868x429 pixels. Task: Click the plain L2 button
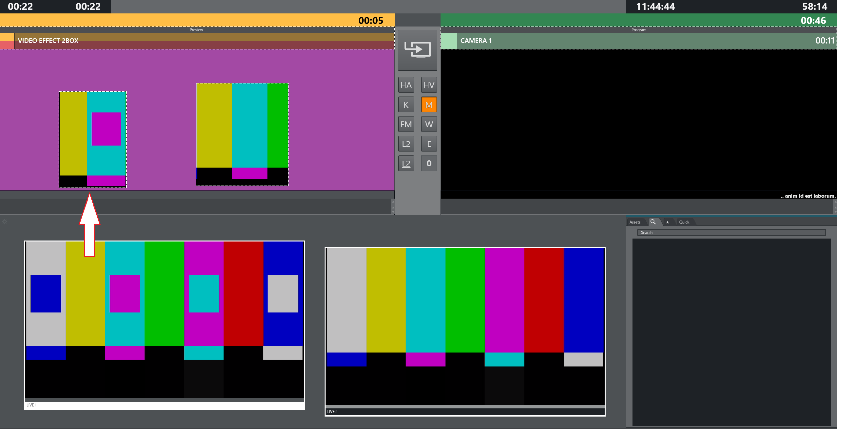click(406, 144)
